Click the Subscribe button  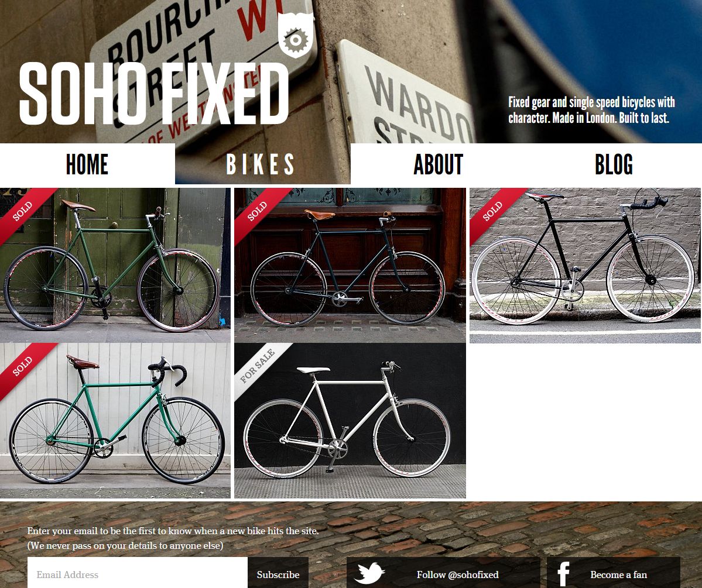(278, 575)
